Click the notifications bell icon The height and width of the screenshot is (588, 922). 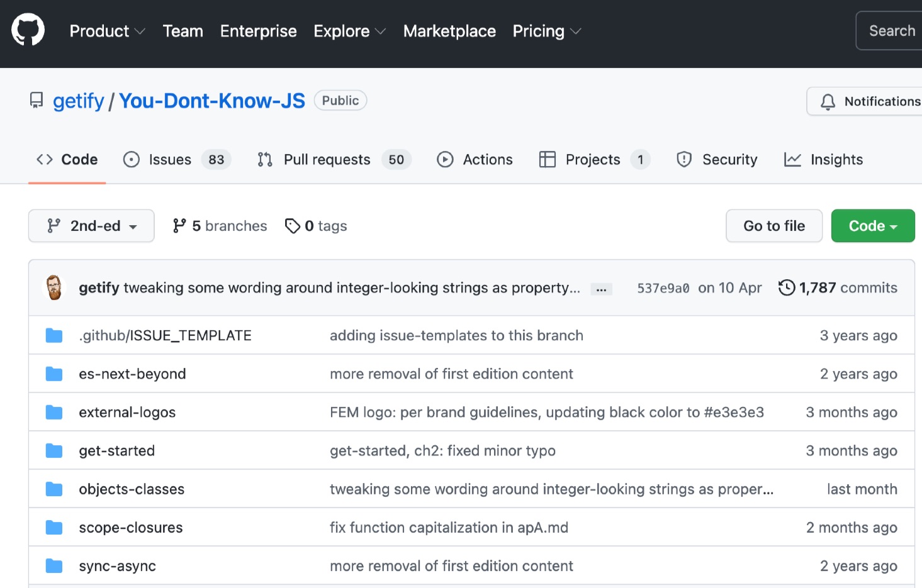[x=828, y=102]
